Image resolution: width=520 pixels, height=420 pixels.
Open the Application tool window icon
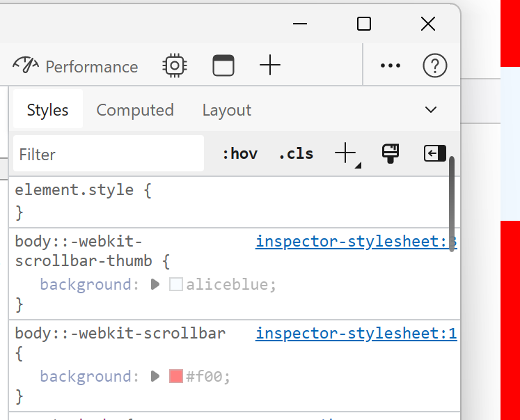coord(223,65)
